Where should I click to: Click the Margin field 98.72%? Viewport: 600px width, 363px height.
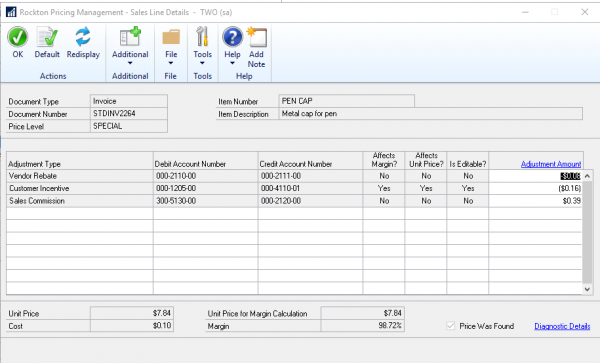pyautogui.click(x=363, y=326)
